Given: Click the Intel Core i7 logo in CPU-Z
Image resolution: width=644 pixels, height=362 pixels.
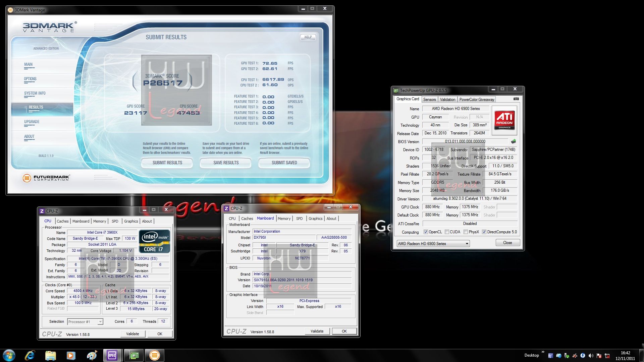Looking at the screenshot, I should click(x=154, y=241).
